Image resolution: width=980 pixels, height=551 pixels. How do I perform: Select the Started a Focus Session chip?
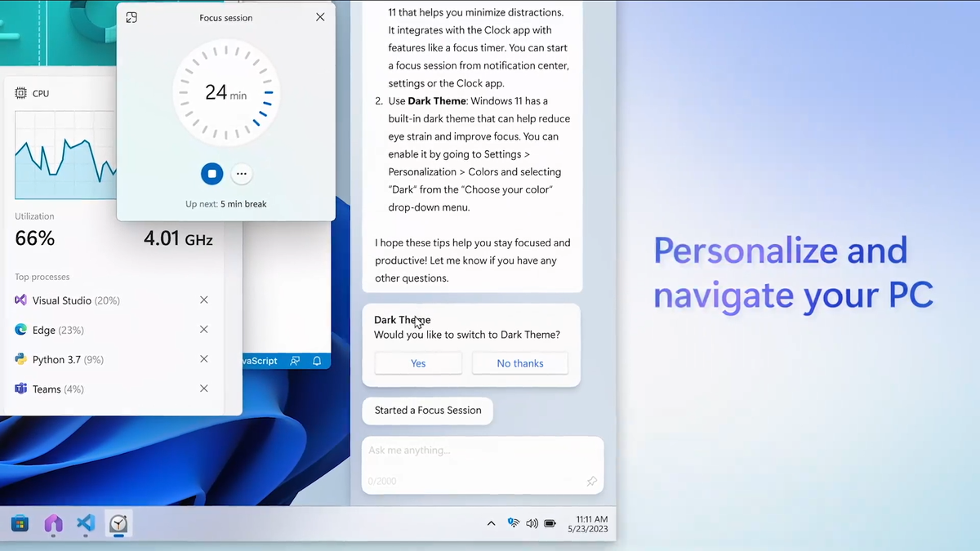click(x=427, y=411)
